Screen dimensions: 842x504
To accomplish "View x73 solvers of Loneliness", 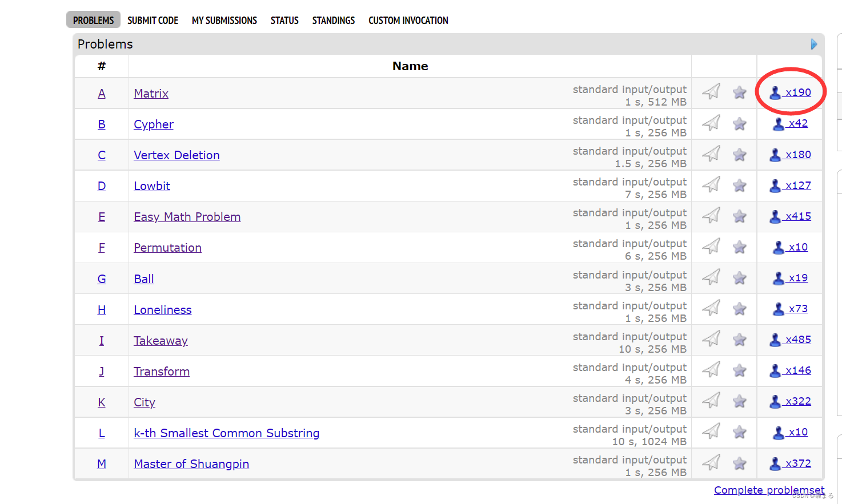I will [791, 309].
